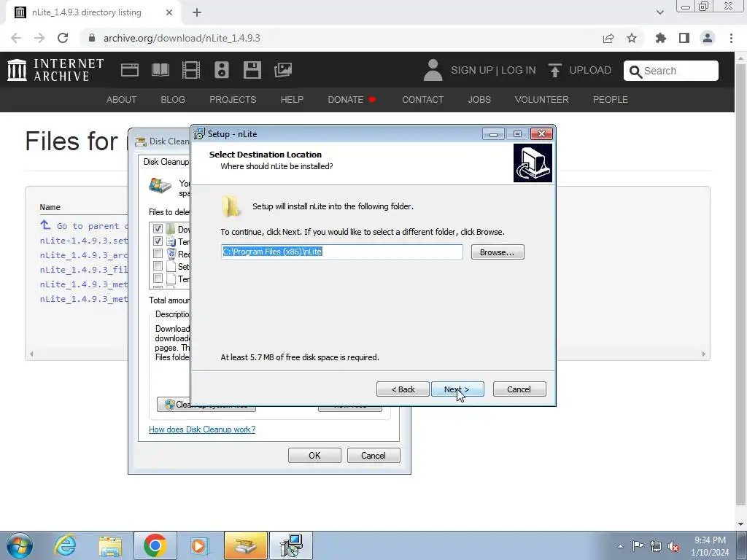Viewport: 747px width, 560px height.
Task: Open nLite_1.4.9.3_arc file link
Action: (x=84, y=255)
